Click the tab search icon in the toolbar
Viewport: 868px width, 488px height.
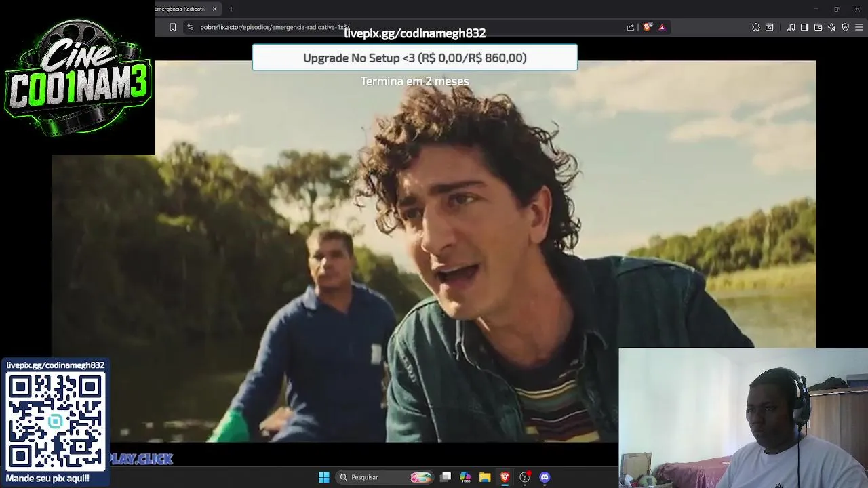coord(770,27)
